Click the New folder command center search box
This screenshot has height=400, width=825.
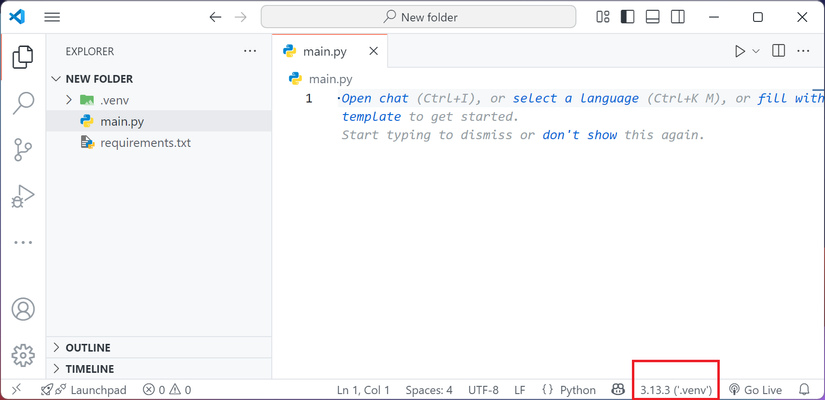tap(418, 17)
